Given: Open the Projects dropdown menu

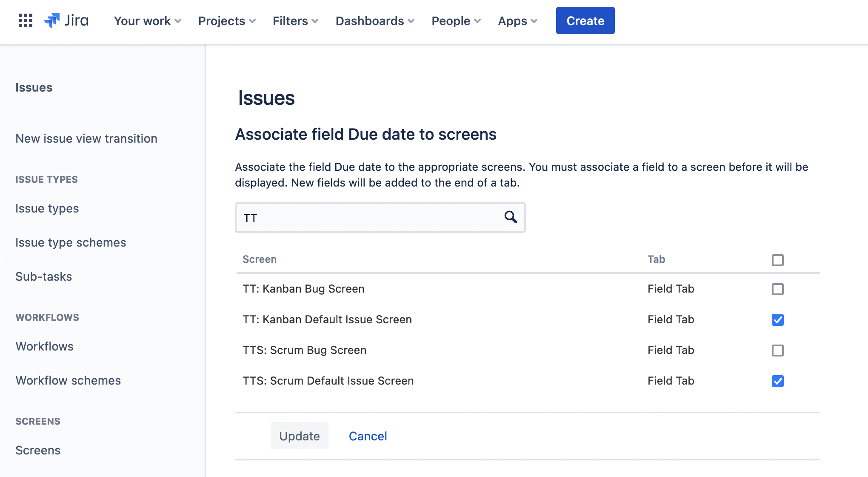Looking at the screenshot, I should pyautogui.click(x=227, y=21).
